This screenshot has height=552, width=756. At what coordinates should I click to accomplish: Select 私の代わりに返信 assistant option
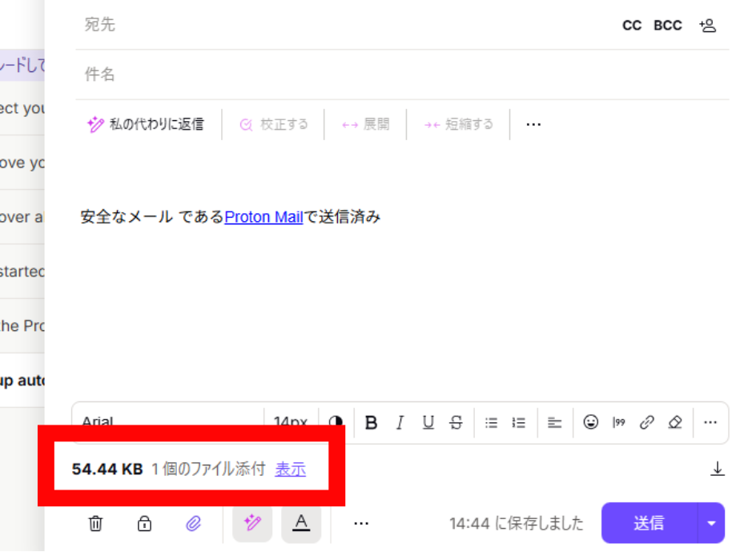click(x=146, y=124)
